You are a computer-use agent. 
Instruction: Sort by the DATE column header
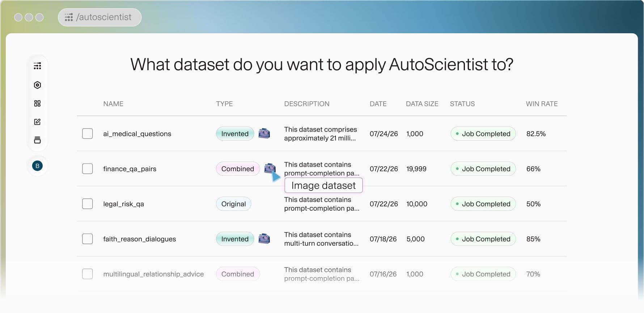coord(378,104)
